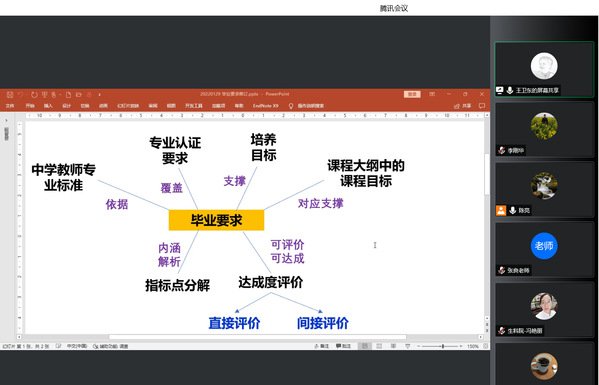Open the comments pane speech-bubble icon on ribbon
Screen dimensions: 599x385
pos(482,106)
